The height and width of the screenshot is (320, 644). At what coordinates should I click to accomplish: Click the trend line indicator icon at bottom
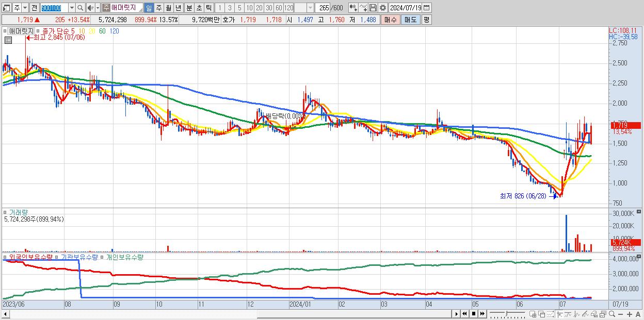(x=568, y=314)
